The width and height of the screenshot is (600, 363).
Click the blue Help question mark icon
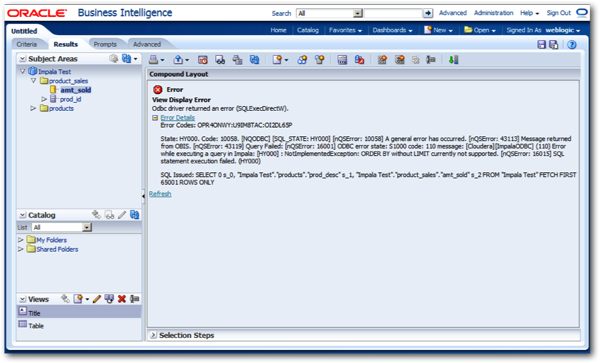tap(572, 45)
